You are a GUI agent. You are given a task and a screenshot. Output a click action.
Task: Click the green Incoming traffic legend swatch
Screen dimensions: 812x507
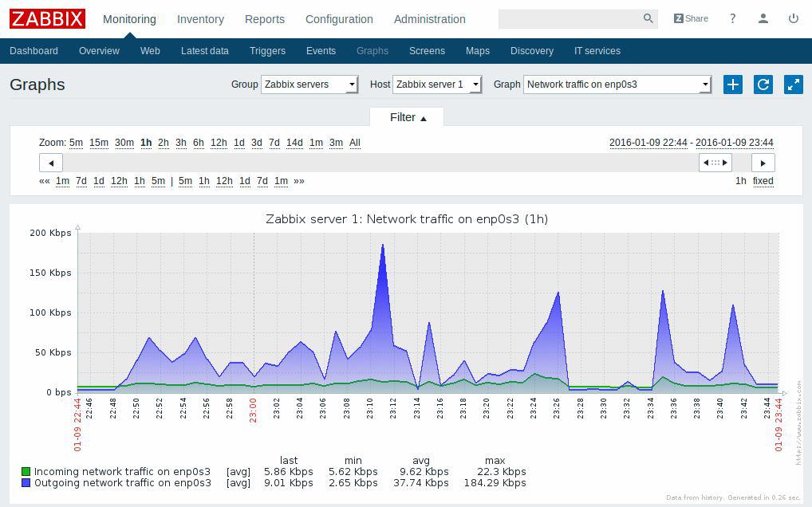26,471
